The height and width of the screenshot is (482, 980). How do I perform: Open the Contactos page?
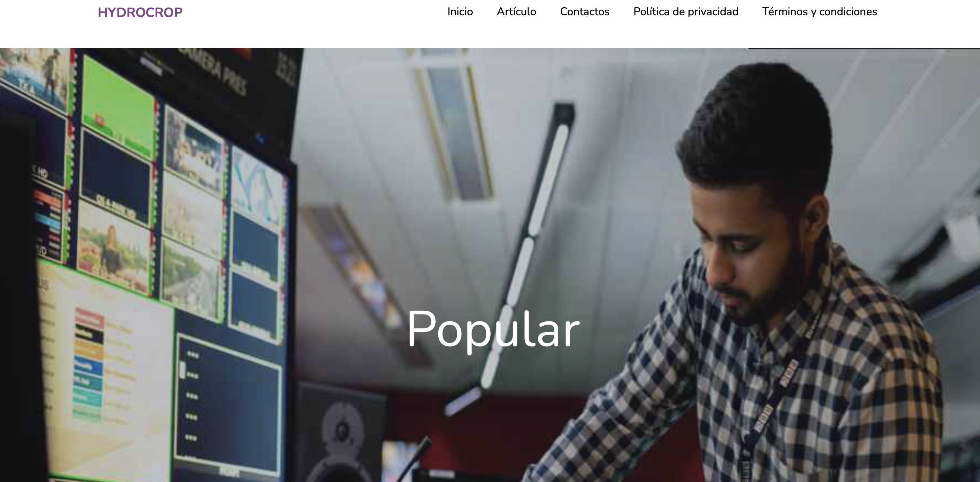pos(584,12)
